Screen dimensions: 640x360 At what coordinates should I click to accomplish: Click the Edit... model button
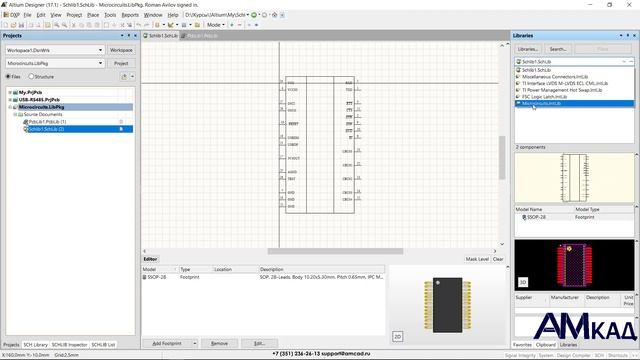[x=259, y=344]
